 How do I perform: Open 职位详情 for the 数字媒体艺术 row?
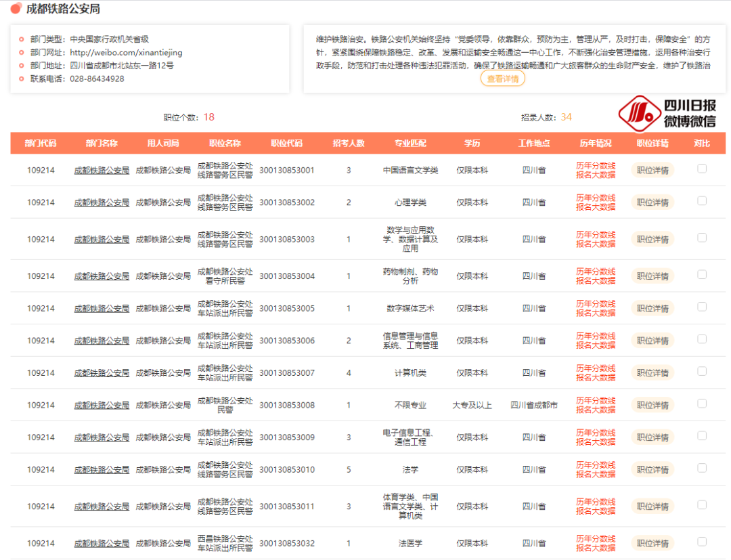click(x=652, y=308)
